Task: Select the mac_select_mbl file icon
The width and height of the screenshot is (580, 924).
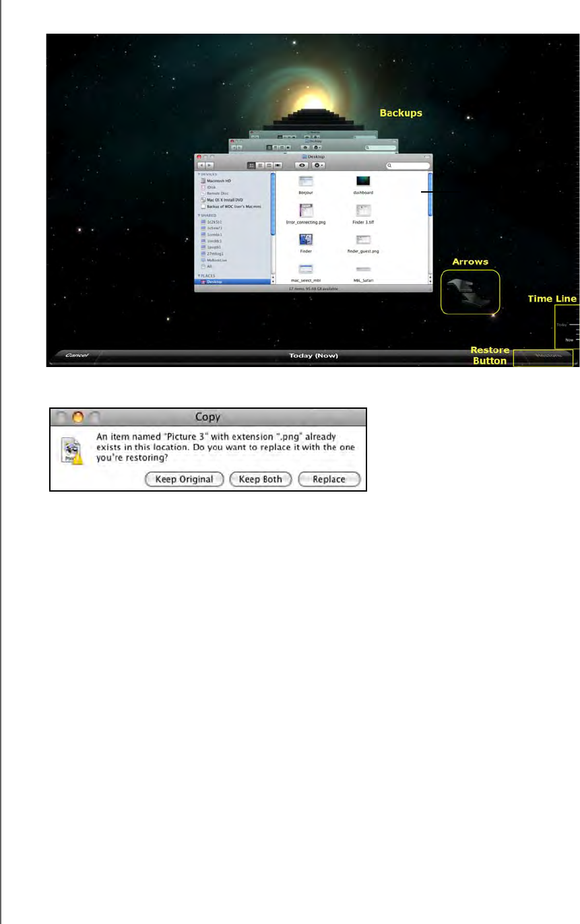Action: [x=306, y=269]
